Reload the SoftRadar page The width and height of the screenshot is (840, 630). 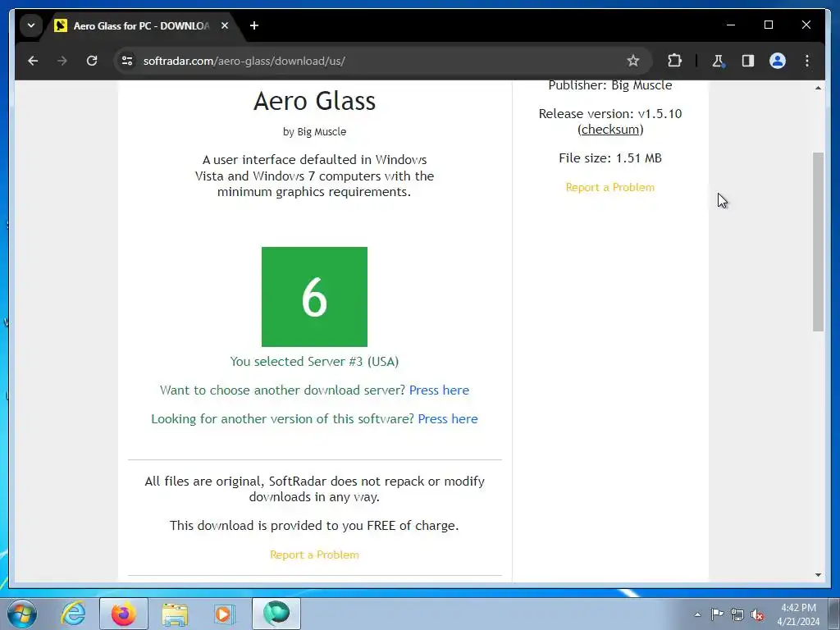pos(92,61)
